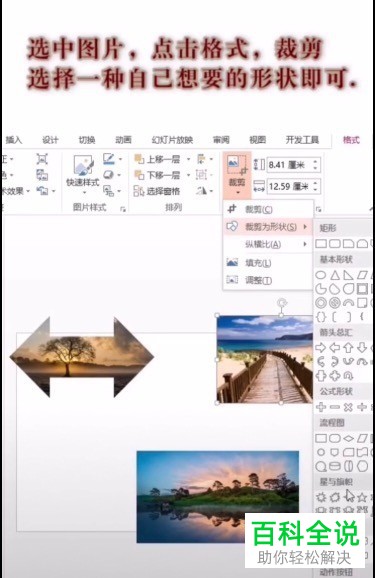Click the compress pictures icon
The height and width of the screenshot is (578, 375).
[x=42, y=159]
